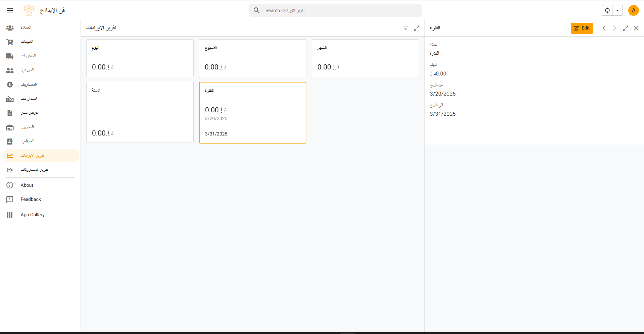Click the sync refresh icon
Viewport: 644px width, 334px height.
click(607, 10)
